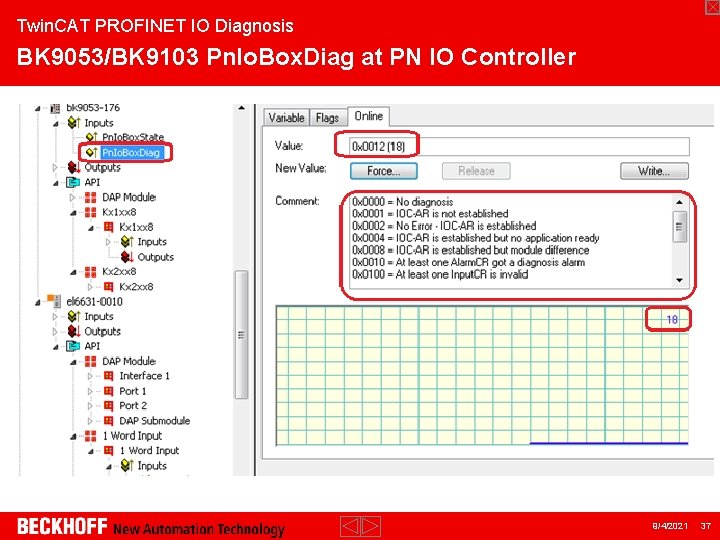This screenshot has width=720, height=540.
Task: Click the Force... button
Action: tap(383, 171)
